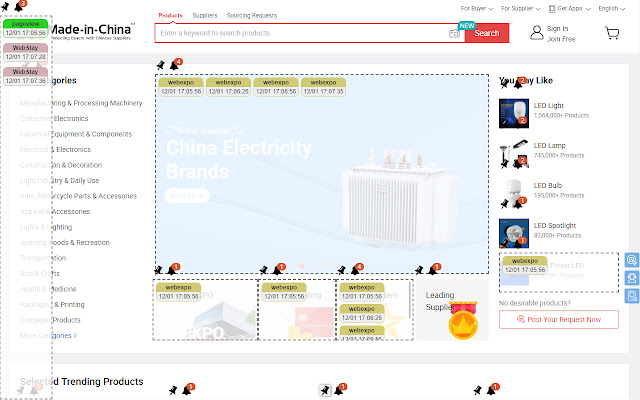
Task: Click the highlighted boxed pin under trending section
Action: coord(325,391)
